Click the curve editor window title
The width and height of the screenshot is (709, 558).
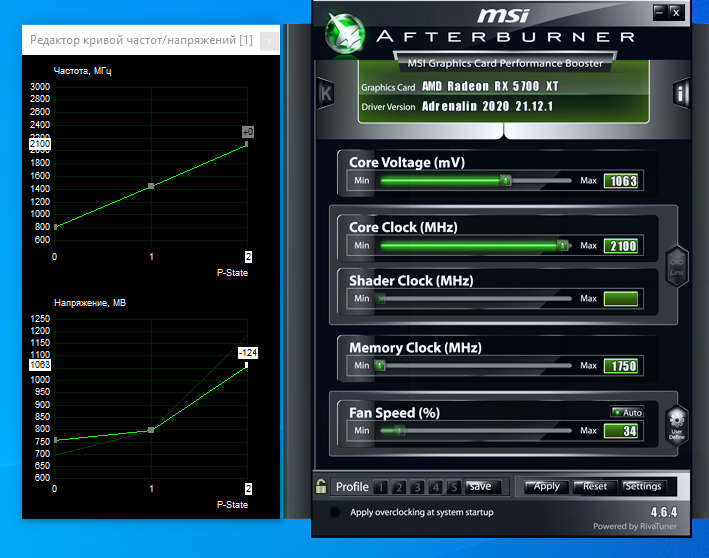pos(142,40)
